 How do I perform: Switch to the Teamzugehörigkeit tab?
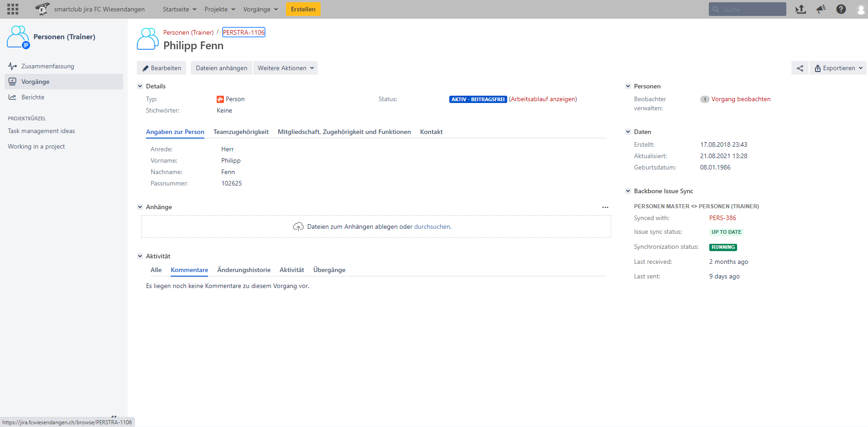[241, 132]
